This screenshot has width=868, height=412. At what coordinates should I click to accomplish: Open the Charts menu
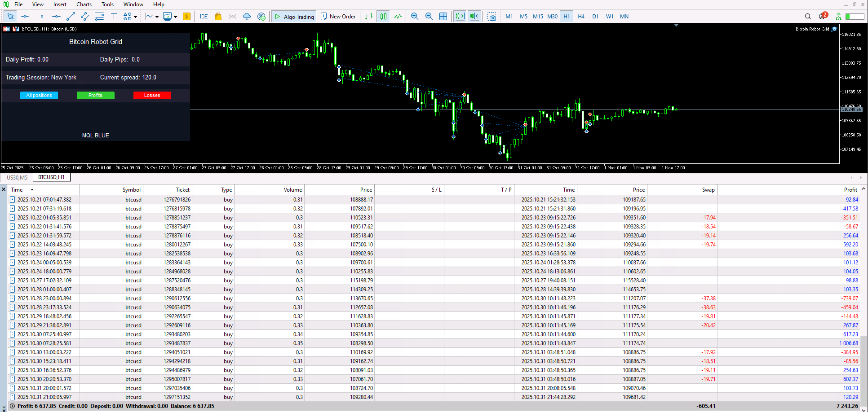coord(84,4)
